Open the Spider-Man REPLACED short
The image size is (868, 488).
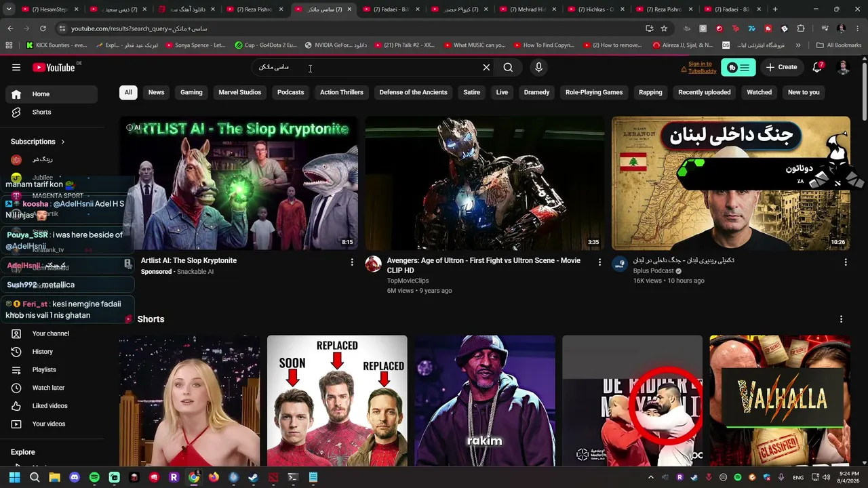click(x=337, y=401)
